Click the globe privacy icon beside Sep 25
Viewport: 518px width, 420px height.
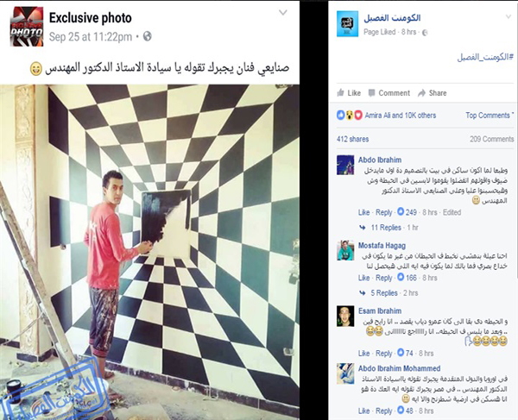tap(148, 36)
